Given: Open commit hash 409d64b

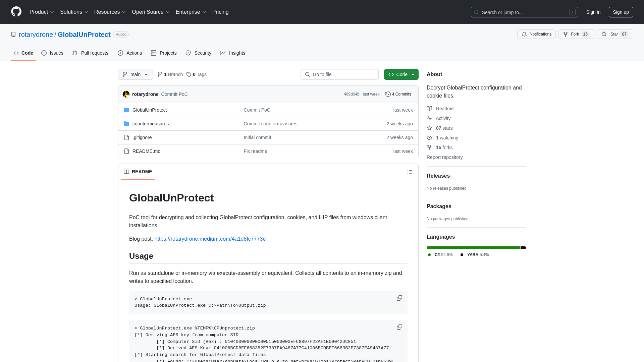Looking at the screenshot, I should coord(351,94).
